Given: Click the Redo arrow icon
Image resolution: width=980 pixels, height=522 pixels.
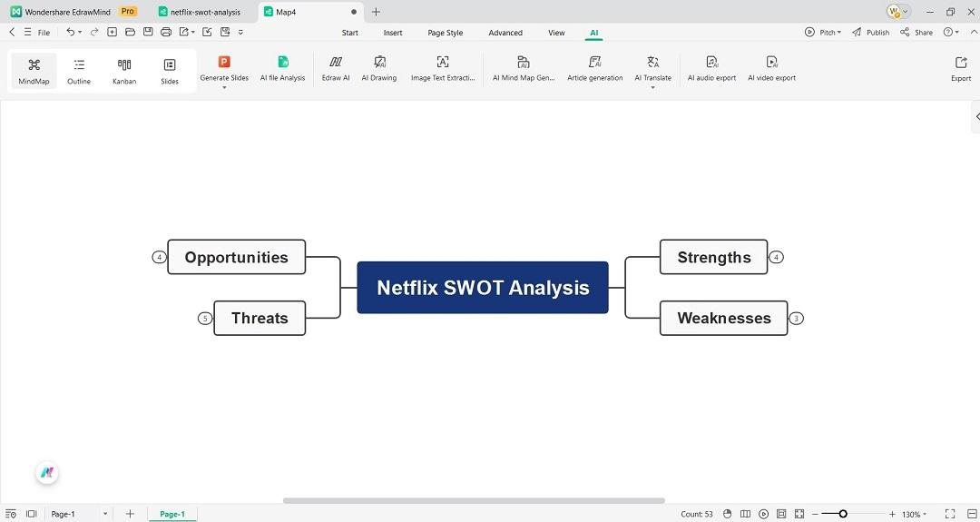Looking at the screenshot, I should [x=94, y=32].
